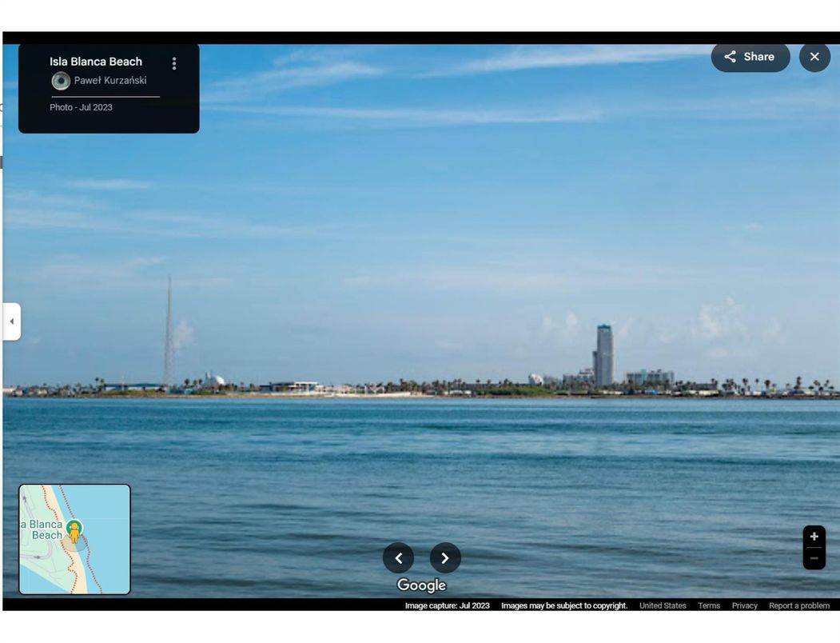Screen dimensions: 840x643
Task: Zoom in with the plus button
Action: 814,537
